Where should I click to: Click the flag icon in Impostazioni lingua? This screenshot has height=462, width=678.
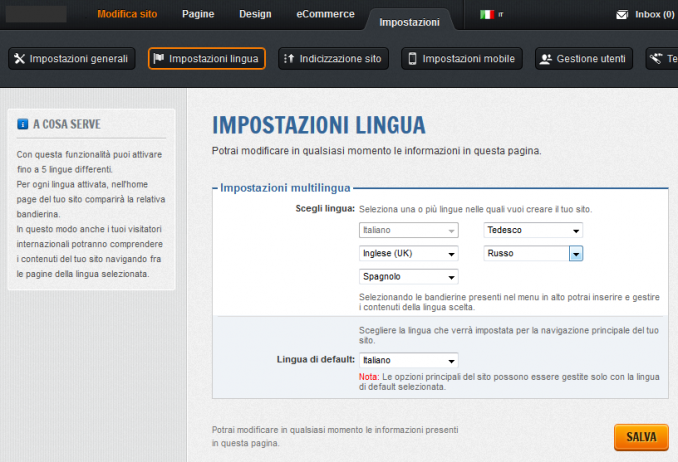tap(158, 59)
